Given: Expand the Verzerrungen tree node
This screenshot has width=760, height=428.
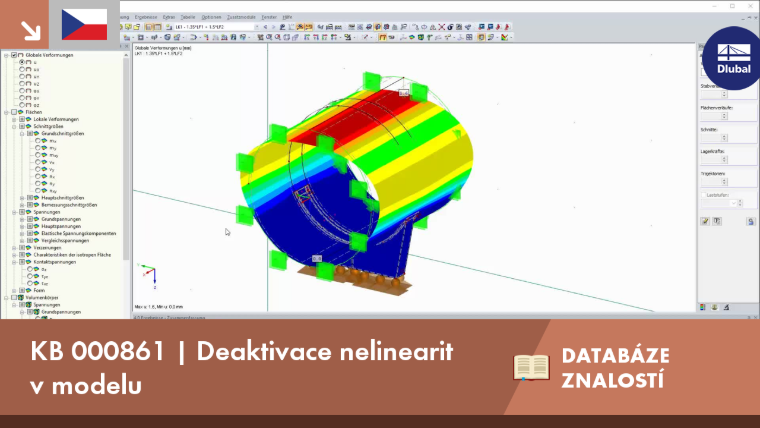Looking at the screenshot, I should point(14,248).
